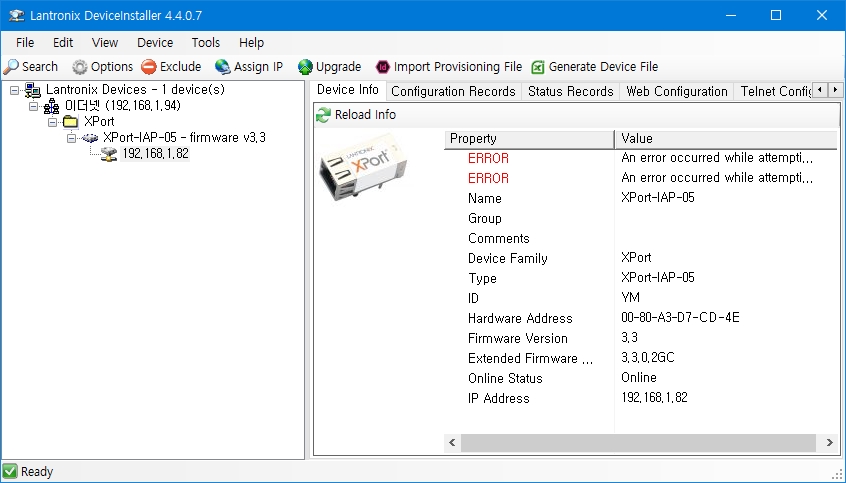Switch to the Configuration Records tab

coord(453,92)
